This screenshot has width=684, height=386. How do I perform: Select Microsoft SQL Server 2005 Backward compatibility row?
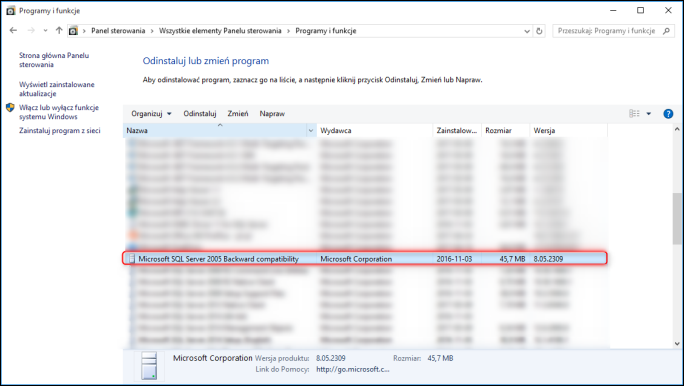[365, 259]
